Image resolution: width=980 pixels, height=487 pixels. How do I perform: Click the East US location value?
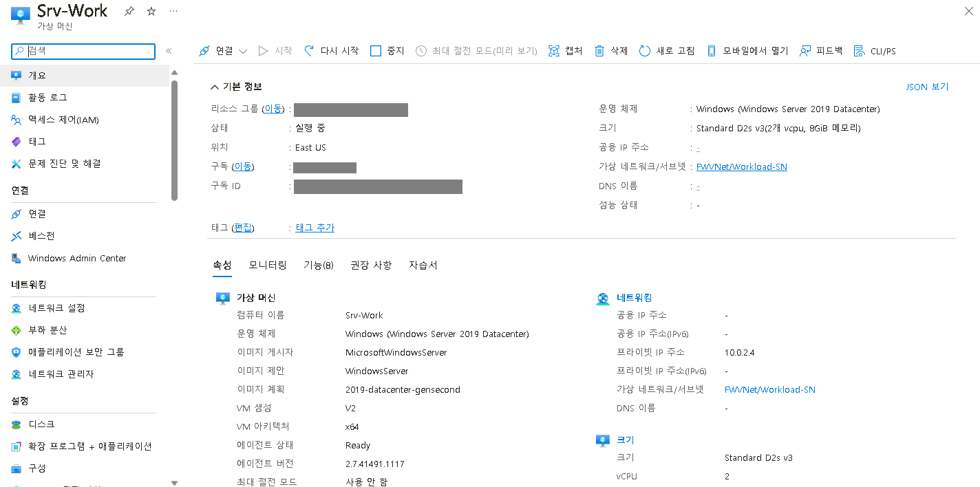click(310, 147)
